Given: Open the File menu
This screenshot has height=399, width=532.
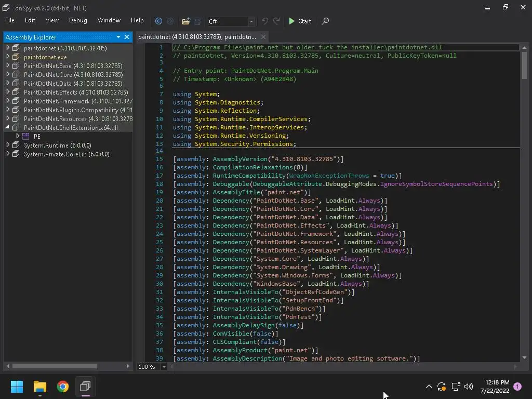Looking at the screenshot, I should coord(10,20).
